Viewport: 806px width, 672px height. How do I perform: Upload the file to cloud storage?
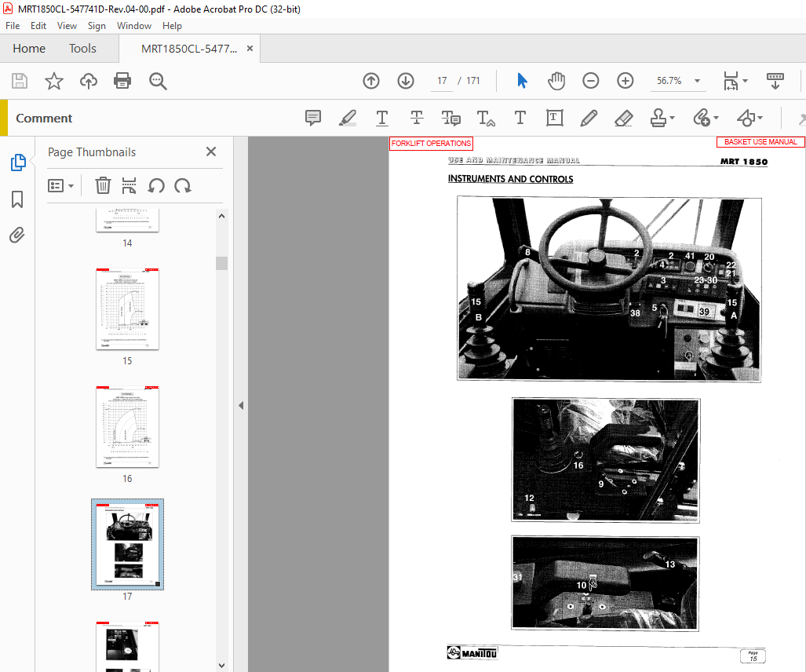point(89,81)
